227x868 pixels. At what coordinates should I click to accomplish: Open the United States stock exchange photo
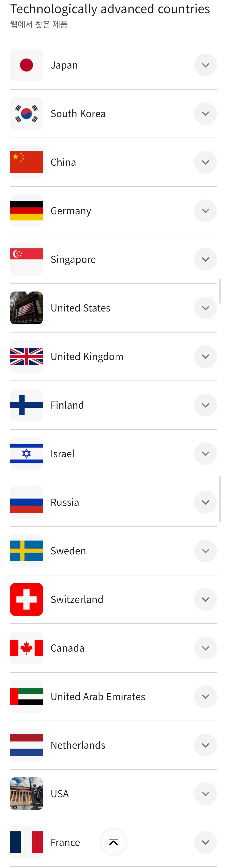pyautogui.click(x=26, y=308)
